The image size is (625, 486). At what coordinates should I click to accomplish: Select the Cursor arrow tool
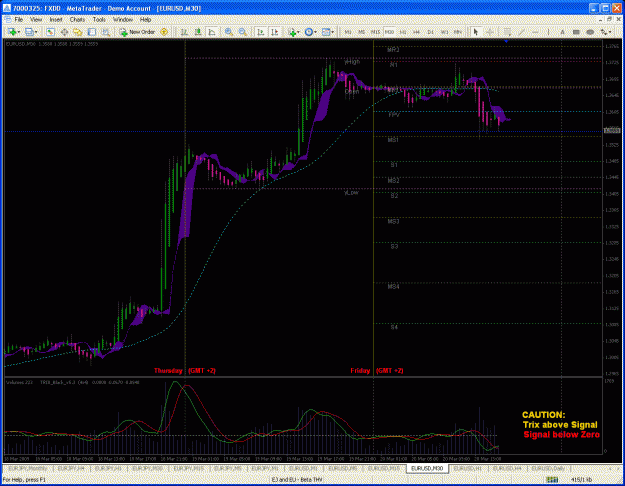[476, 32]
